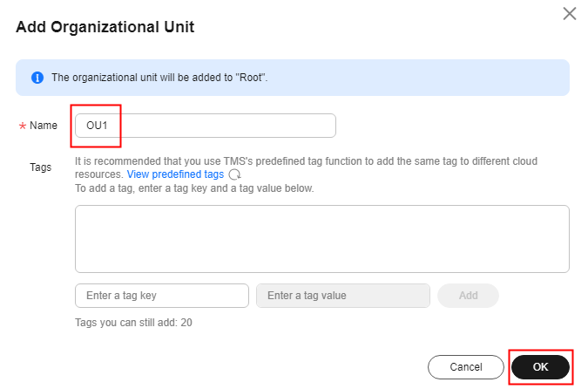
Task: Open the View predefined tags link
Action: coord(175,174)
